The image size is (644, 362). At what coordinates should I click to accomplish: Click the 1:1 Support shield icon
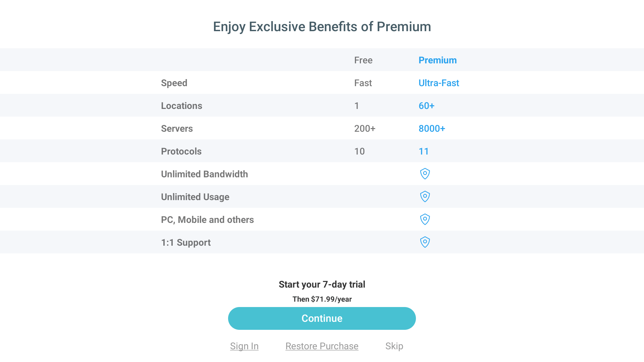[425, 242]
